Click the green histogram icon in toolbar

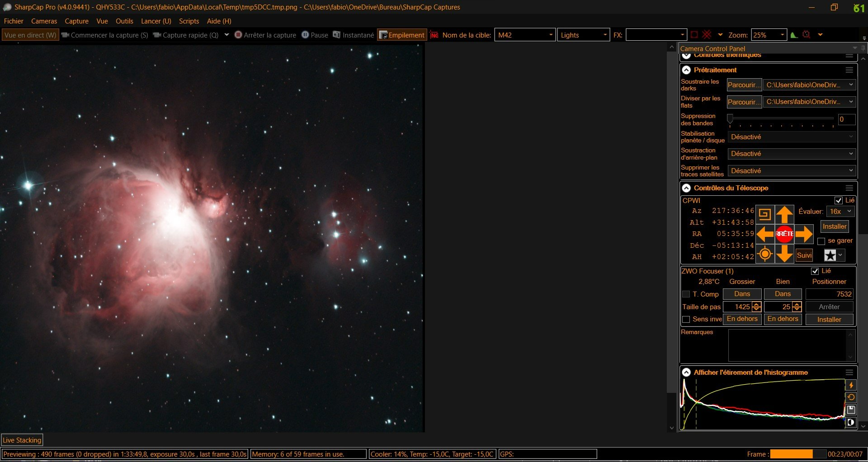(794, 35)
